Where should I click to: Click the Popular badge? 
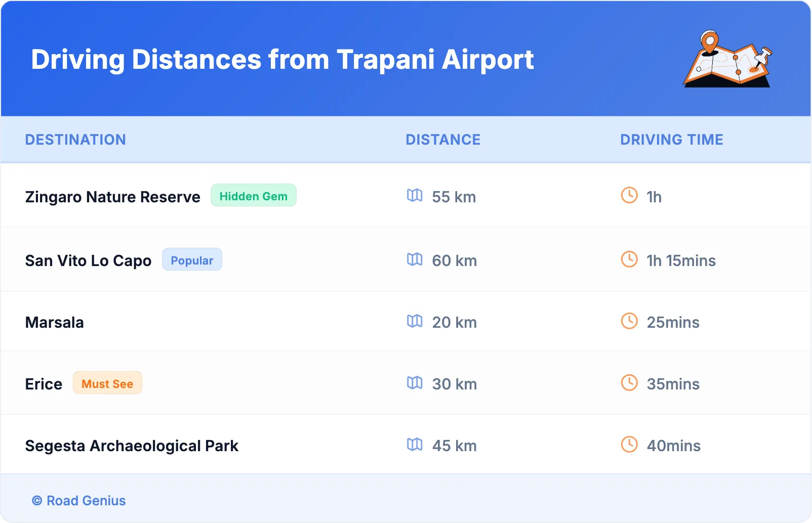[192, 259]
